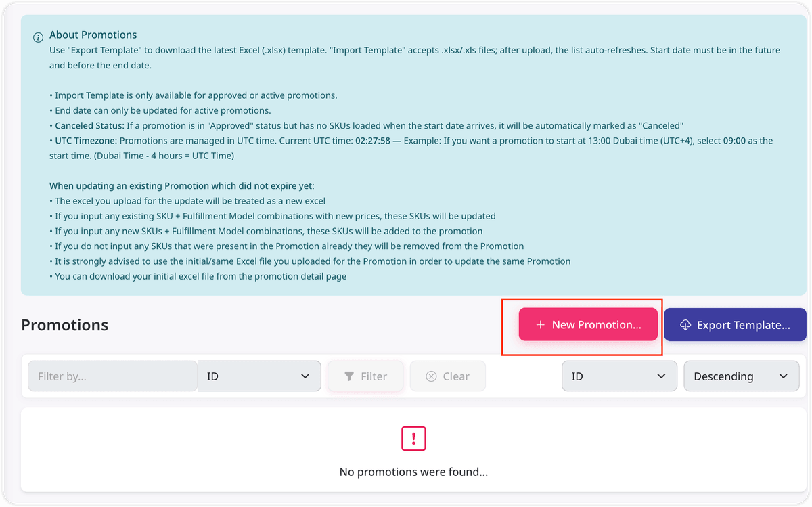Click the chevron on the Descending dropdown
This screenshot has height=507, width=812.
pos(784,376)
